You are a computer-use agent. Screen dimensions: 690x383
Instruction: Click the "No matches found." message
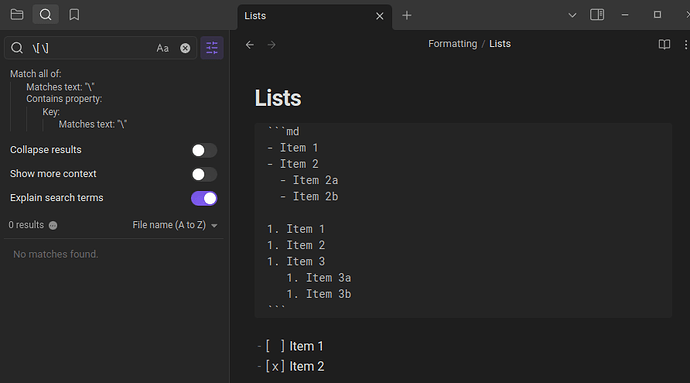(x=56, y=254)
